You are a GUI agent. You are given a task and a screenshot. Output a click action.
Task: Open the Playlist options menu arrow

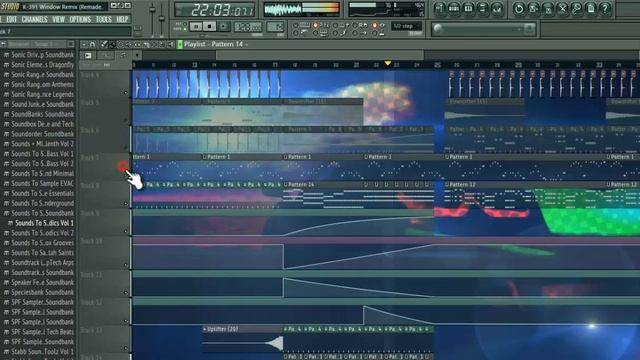pos(84,44)
